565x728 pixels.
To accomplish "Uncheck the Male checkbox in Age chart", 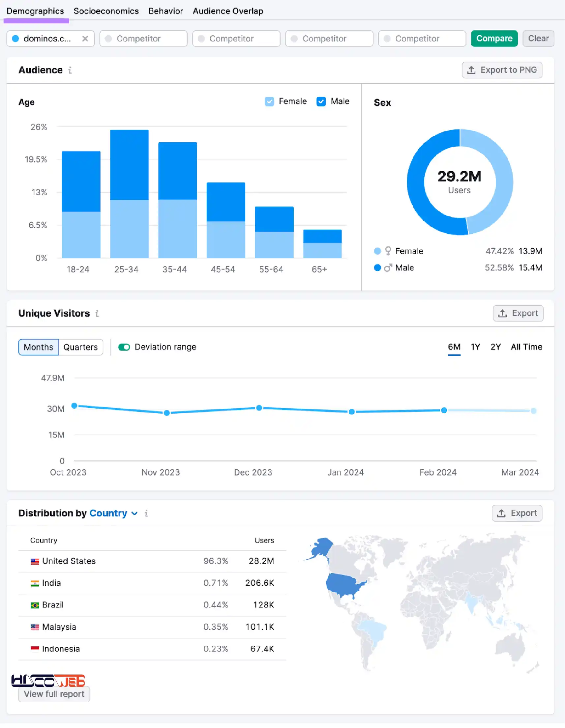I will [321, 101].
